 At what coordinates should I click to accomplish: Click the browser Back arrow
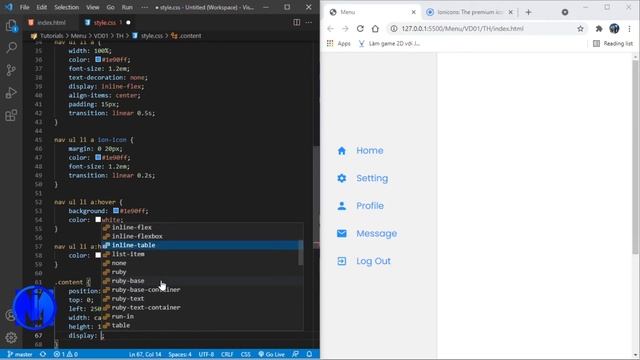[x=330, y=29]
